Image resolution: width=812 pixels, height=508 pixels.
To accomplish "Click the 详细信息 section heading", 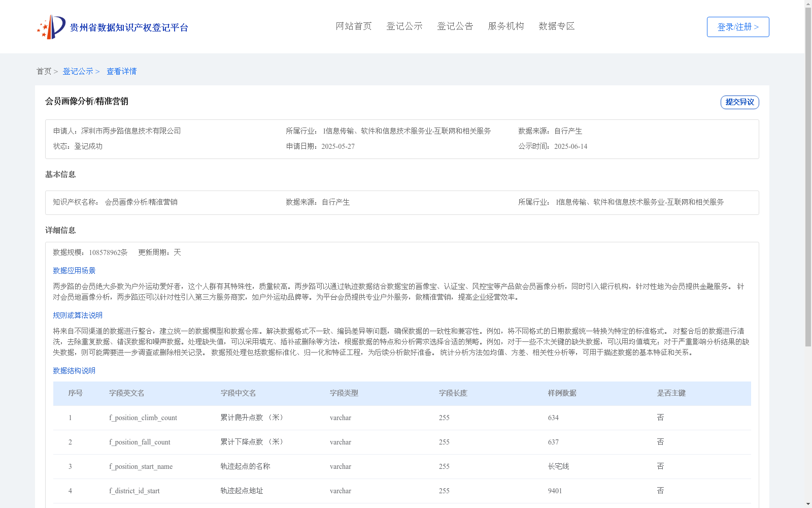I will pyautogui.click(x=60, y=230).
